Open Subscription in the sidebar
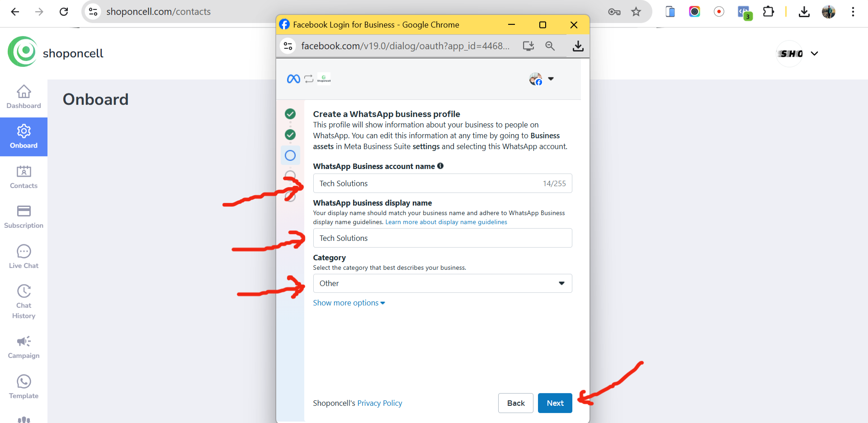The width and height of the screenshot is (868, 423). click(x=24, y=217)
